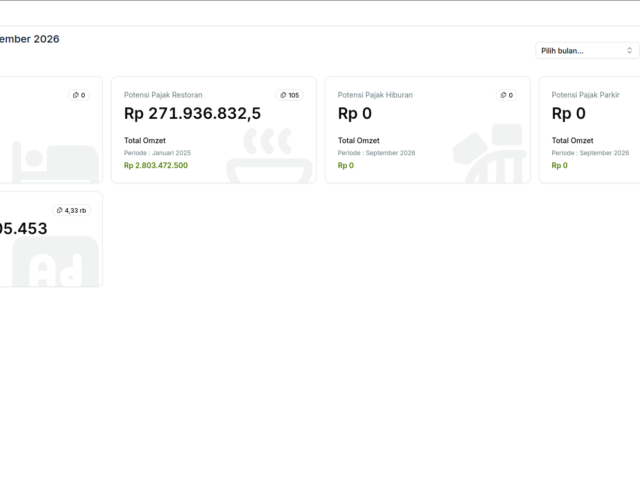
Task: Click the ember 2026 page heading
Action: [x=29, y=39]
